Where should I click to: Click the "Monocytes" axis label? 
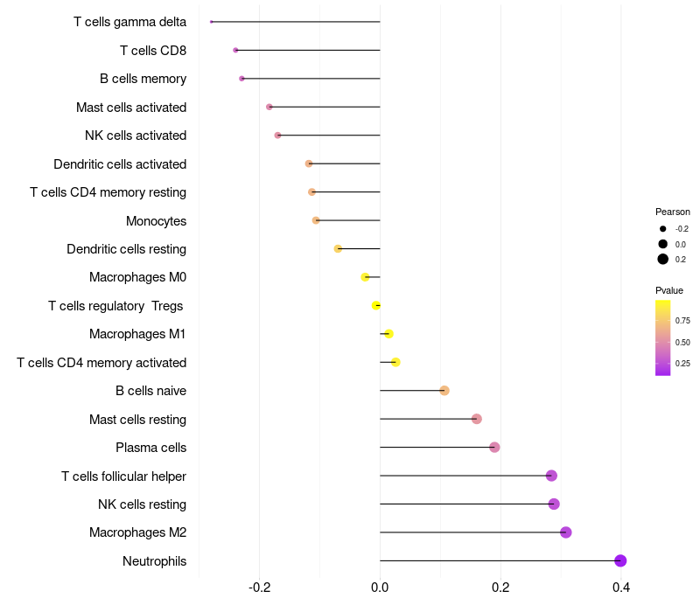click(x=156, y=220)
